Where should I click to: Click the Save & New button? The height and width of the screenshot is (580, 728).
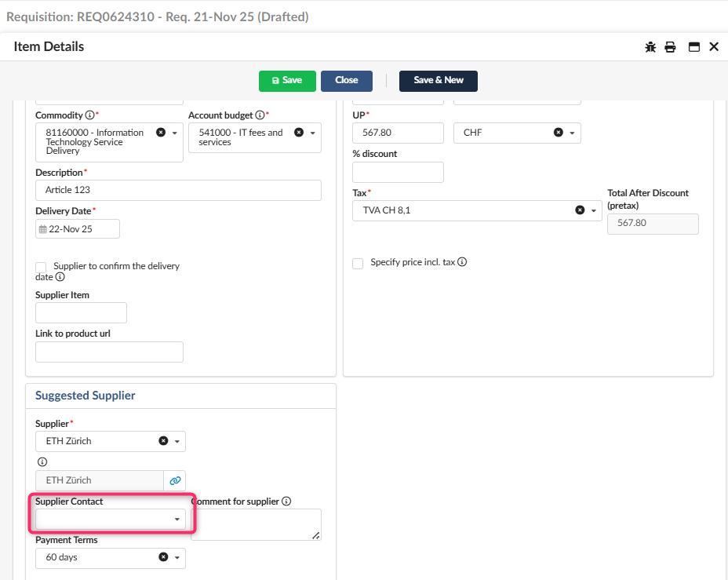click(x=438, y=81)
